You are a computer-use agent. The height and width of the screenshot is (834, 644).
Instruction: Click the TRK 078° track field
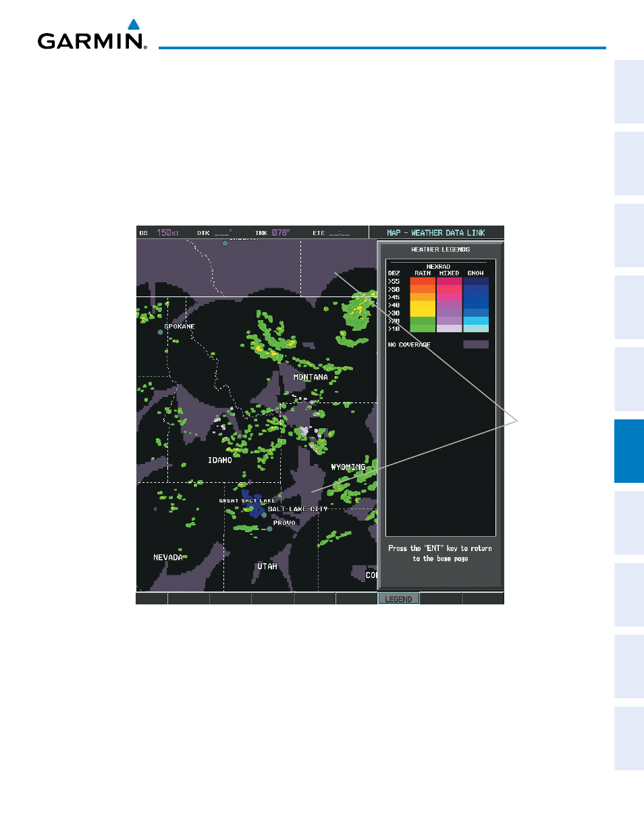coord(273,233)
